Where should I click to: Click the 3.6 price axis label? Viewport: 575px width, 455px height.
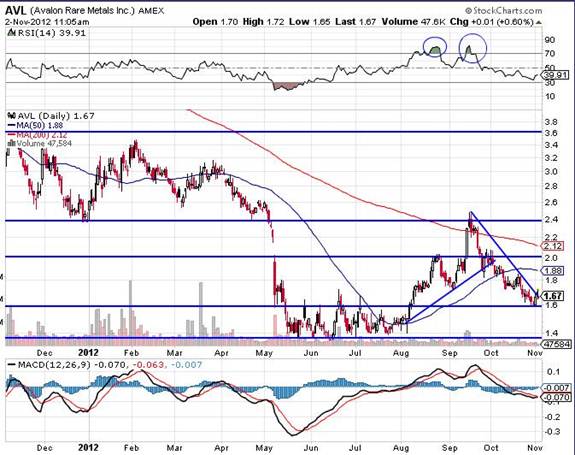tap(551, 133)
